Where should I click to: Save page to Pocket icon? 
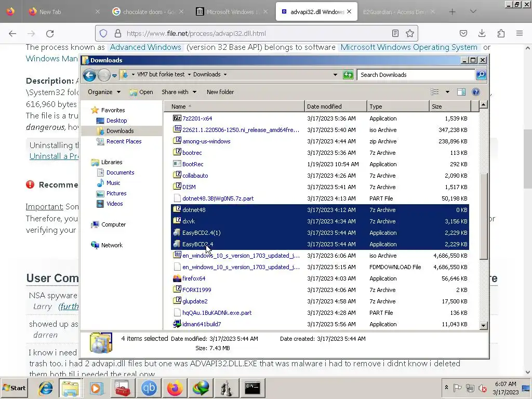click(x=463, y=33)
